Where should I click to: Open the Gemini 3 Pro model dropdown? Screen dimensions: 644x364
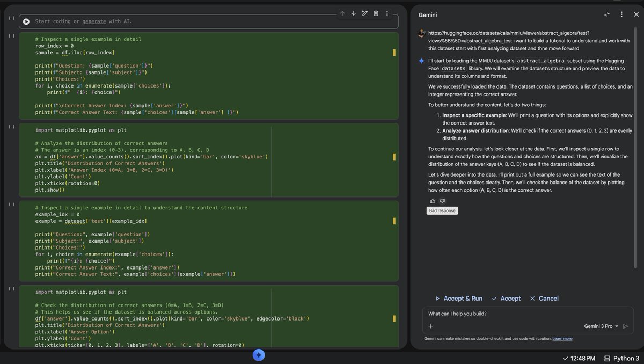[601, 326]
